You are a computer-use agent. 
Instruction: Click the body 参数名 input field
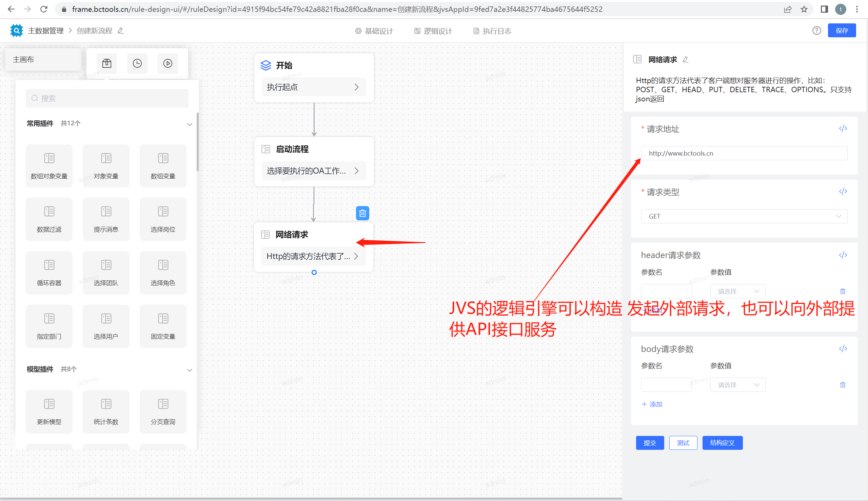coord(666,385)
